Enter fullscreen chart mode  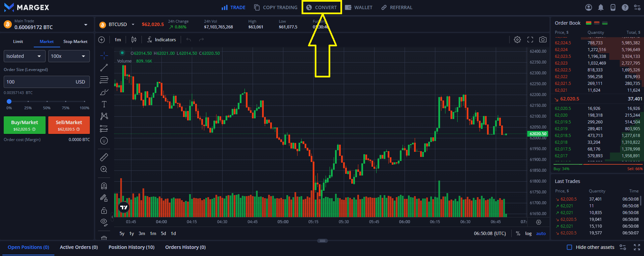[x=530, y=40]
